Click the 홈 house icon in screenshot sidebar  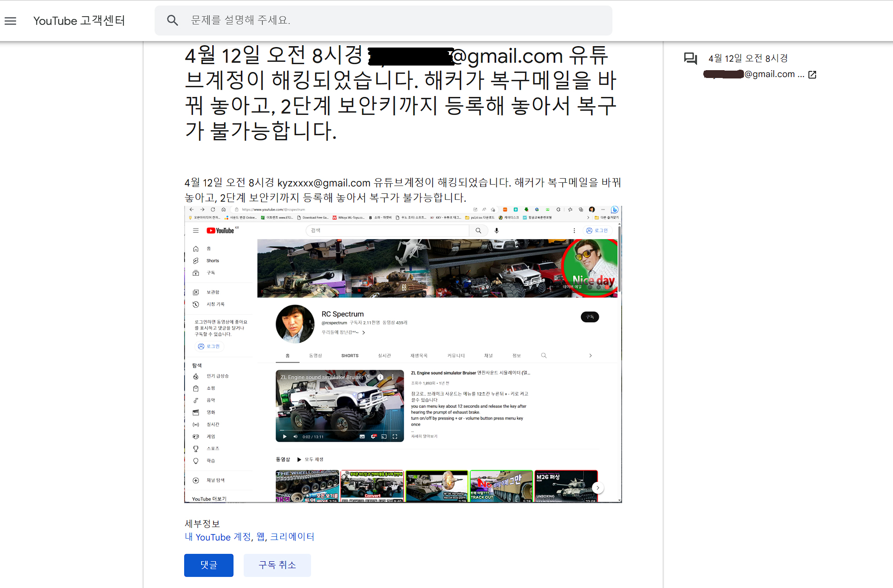pyautogui.click(x=196, y=249)
